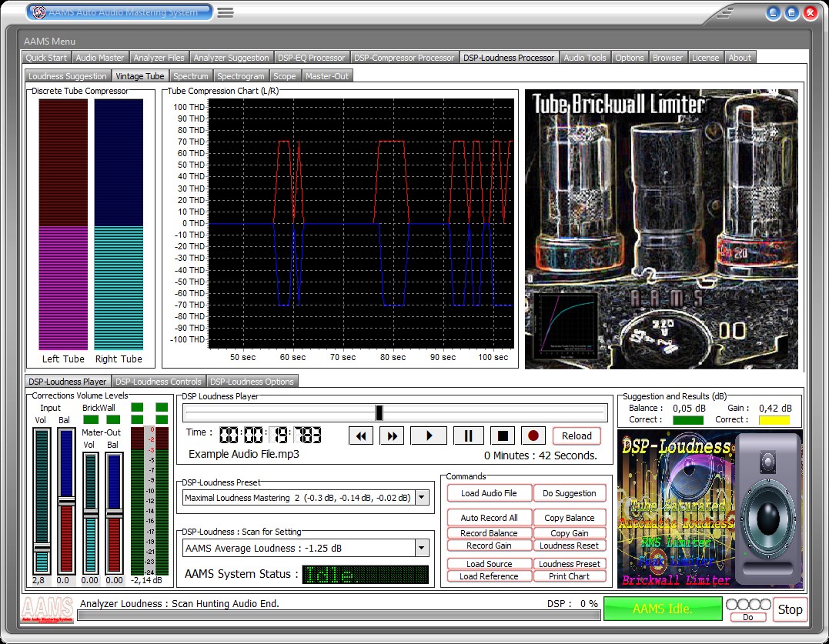Click the playback position slider handle
This screenshot has height=644, width=829.
tap(379, 412)
